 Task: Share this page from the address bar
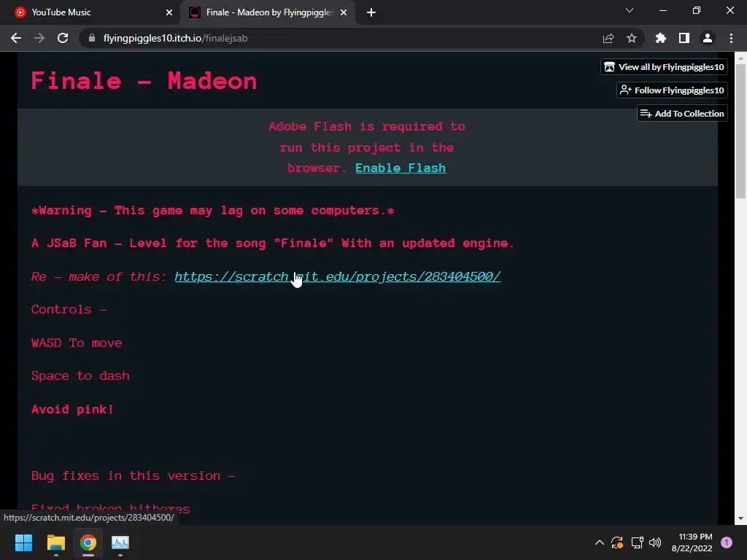[x=608, y=38]
